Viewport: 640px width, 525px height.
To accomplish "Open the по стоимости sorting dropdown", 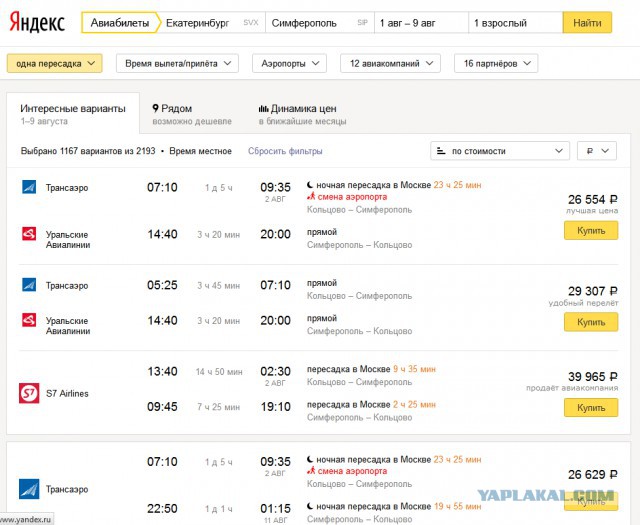I will pyautogui.click(x=500, y=151).
